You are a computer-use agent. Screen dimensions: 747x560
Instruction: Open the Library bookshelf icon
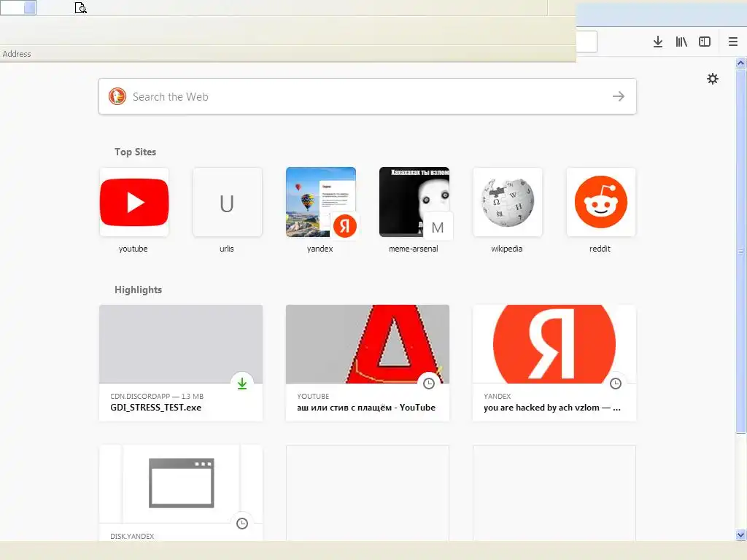(x=681, y=42)
